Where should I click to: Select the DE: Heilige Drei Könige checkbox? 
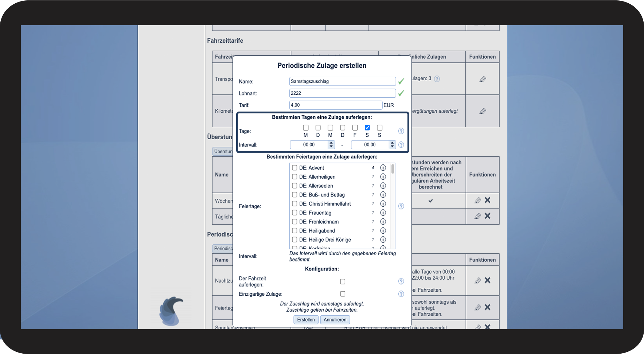coord(294,240)
